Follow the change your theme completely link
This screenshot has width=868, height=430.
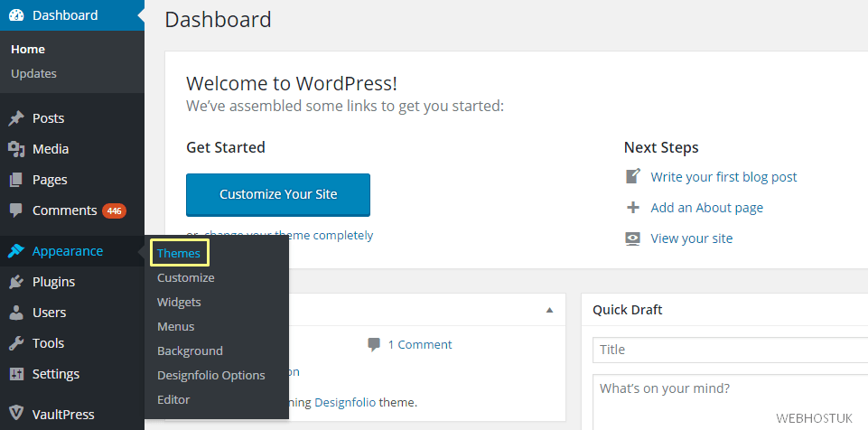pyautogui.click(x=288, y=235)
